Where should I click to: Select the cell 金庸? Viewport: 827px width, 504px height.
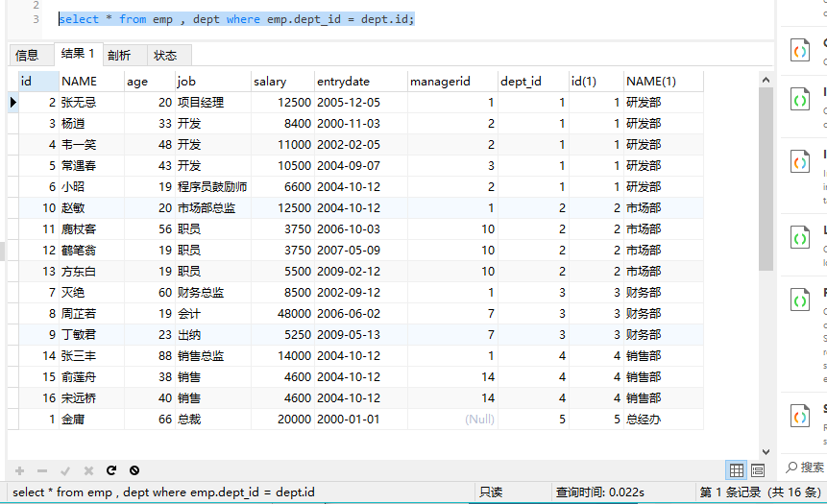(92, 420)
